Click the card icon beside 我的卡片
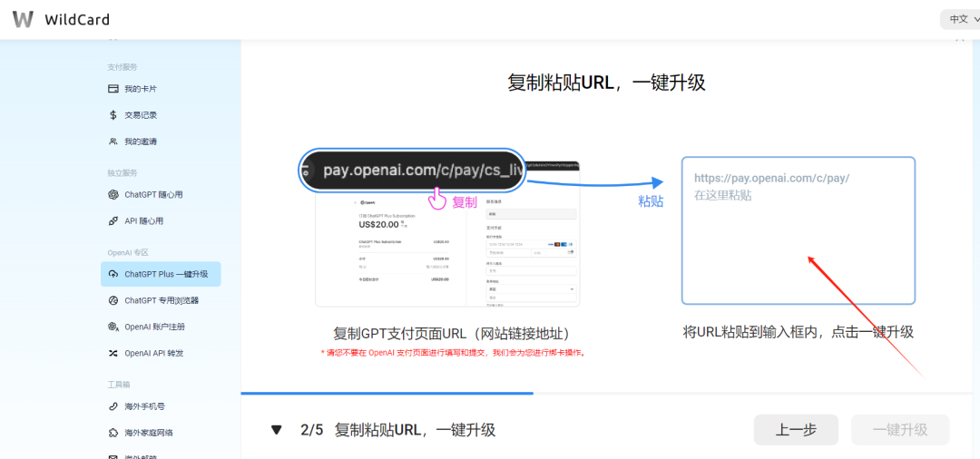Image resolution: width=980 pixels, height=459 pixels. tap(113, 89)
